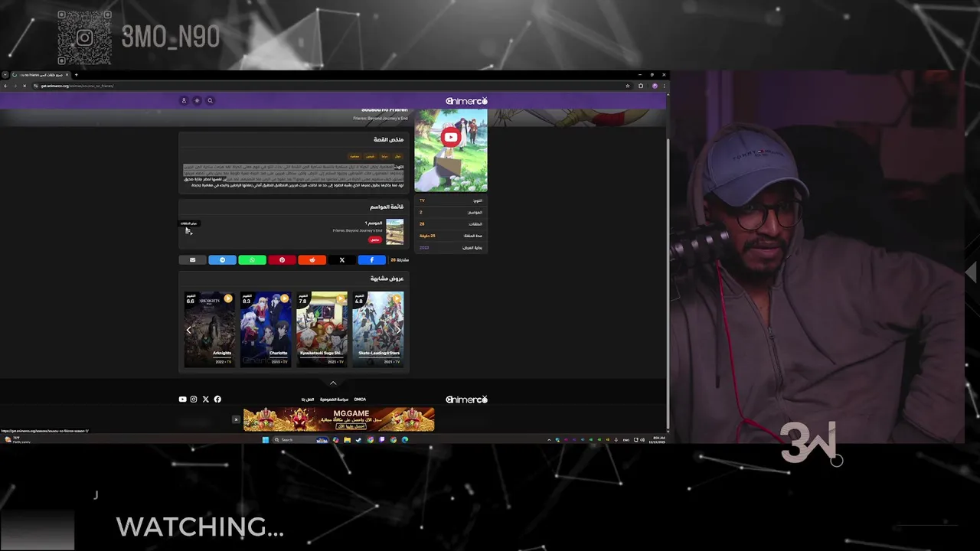Open the footer Facebook icon
This screenshot has height=551, width=980.
point(217,399)
